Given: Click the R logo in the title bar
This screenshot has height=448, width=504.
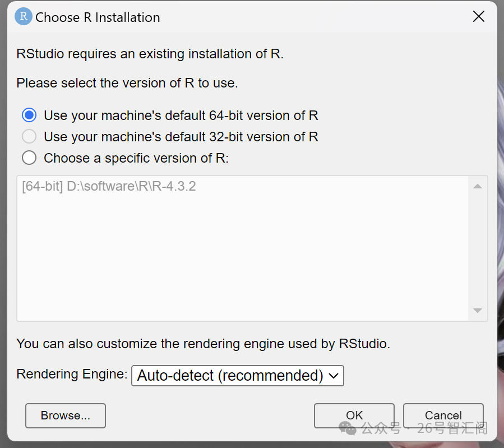Looking at the screenshot, I should [23, 16].
